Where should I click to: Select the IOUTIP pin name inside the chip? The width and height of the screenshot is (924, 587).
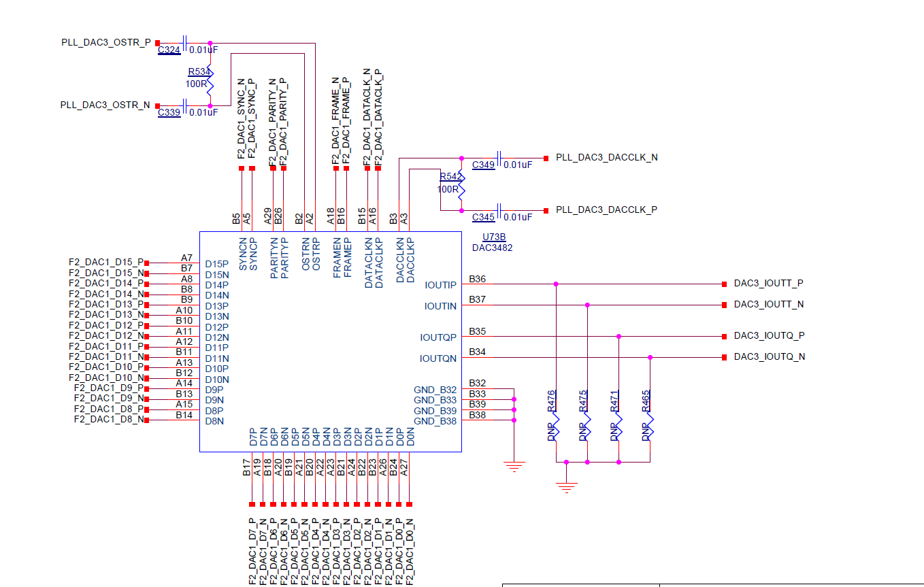441,285
